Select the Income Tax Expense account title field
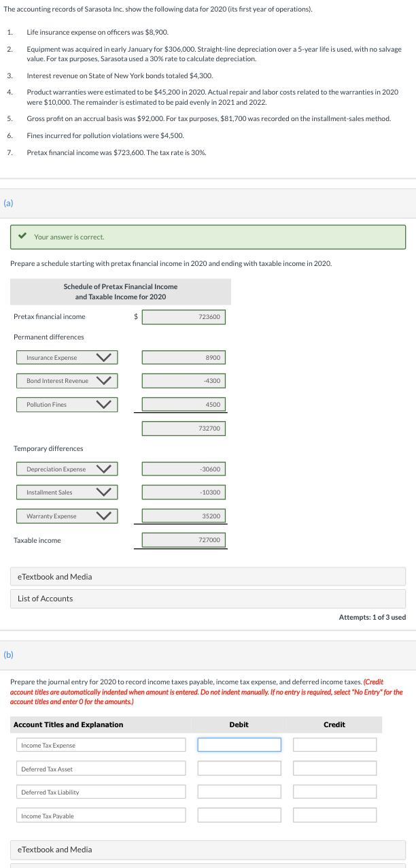Screen dimensions: 416x868 pos(101,744)
